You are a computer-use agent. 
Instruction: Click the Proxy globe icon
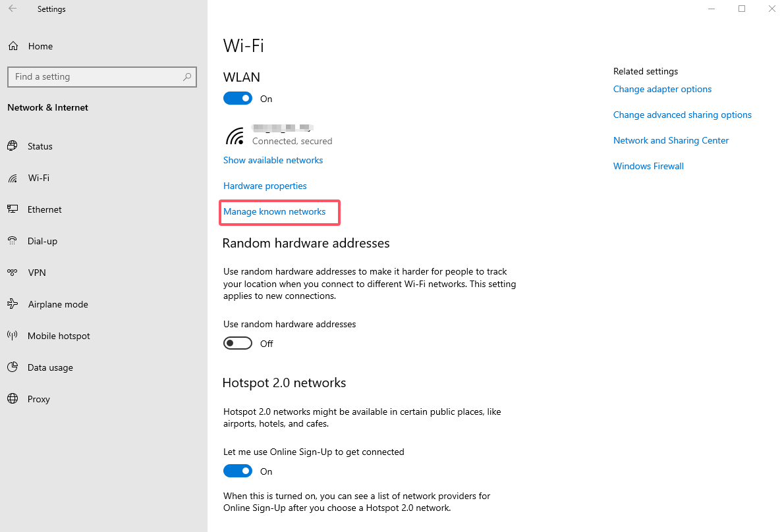tap(13, 398)
